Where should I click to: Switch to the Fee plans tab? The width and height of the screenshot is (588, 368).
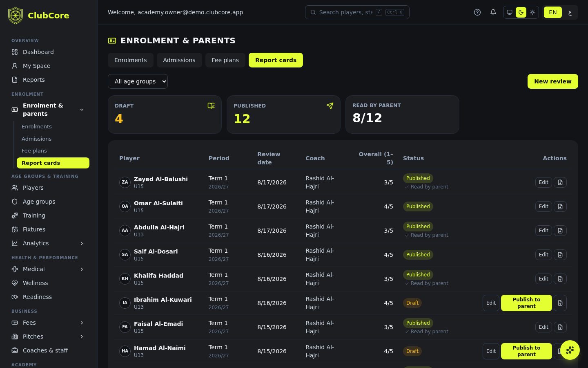click(225, 60)
